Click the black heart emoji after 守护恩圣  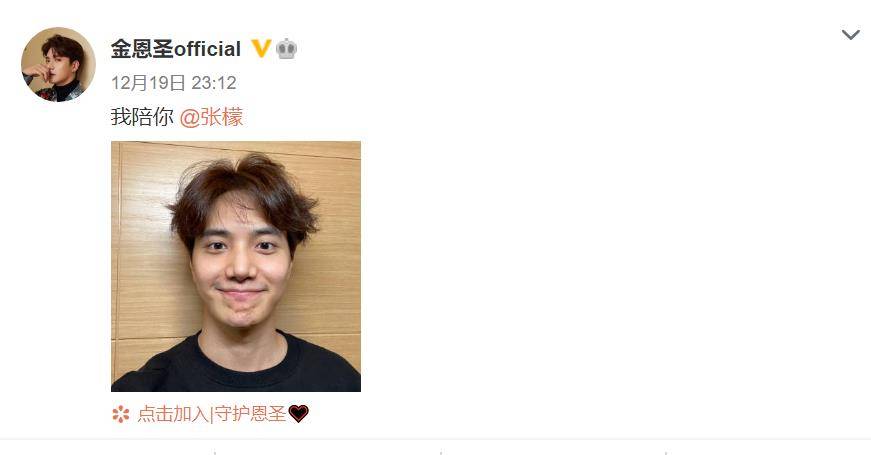pyautogui.click(x=298, y=414)
